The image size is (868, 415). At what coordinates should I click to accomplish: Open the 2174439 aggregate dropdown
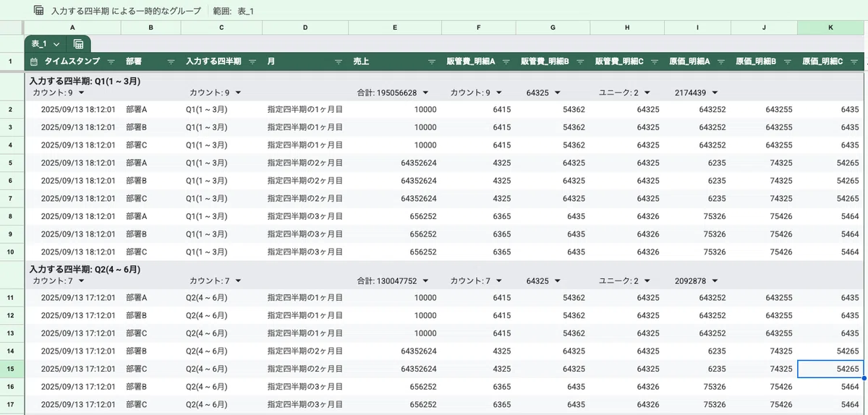coord(715,93)
